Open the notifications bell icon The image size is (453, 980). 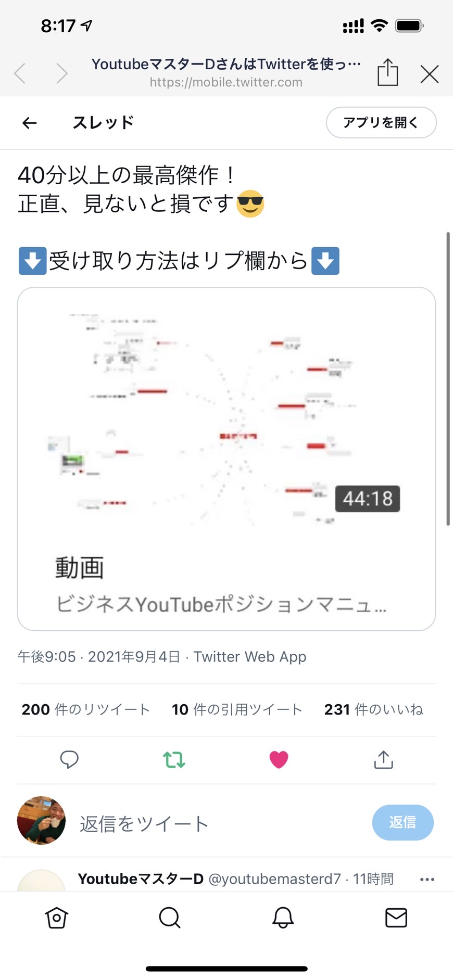click(x=283, y=918)
